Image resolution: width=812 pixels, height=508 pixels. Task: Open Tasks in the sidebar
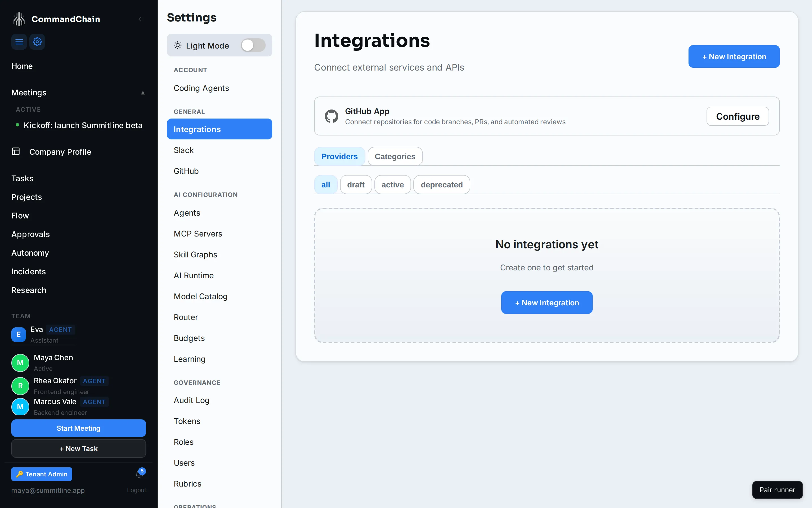(23, 178)
